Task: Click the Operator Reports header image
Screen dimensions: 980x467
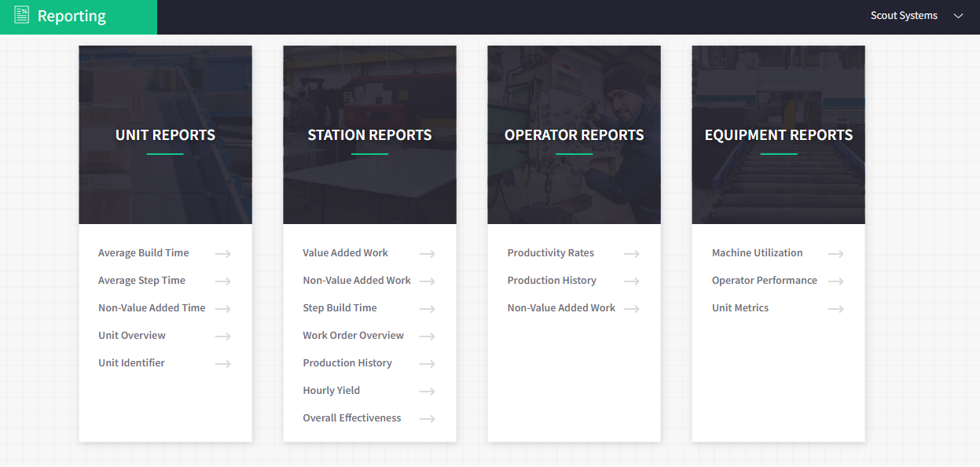Action: (x=574, y=134)
